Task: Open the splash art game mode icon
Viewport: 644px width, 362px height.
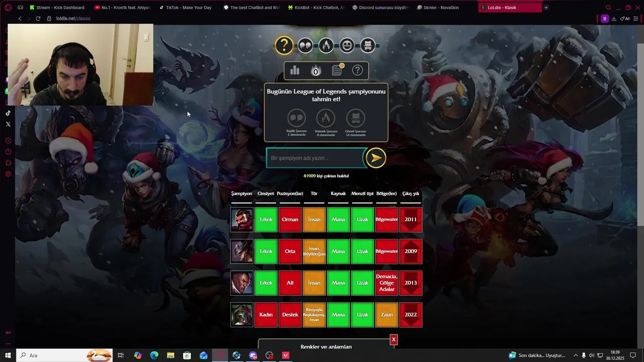Action: 368,46
